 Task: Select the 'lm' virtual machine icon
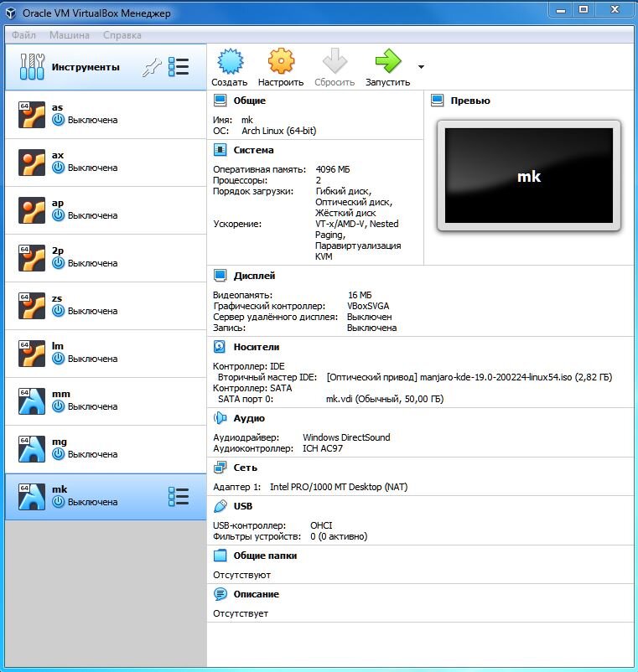click(32, 354)
